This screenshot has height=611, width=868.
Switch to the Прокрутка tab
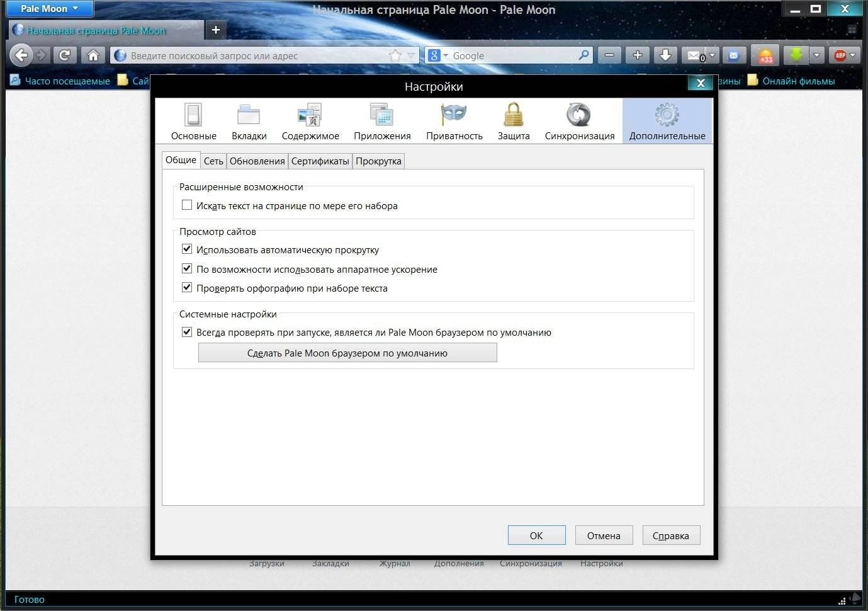[x=378, y=161]
